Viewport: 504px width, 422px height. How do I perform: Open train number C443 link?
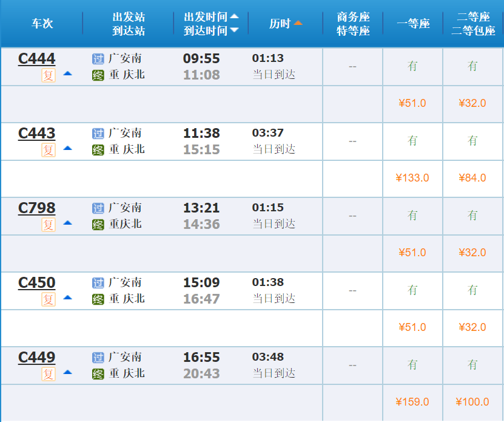tap(36, 134)
